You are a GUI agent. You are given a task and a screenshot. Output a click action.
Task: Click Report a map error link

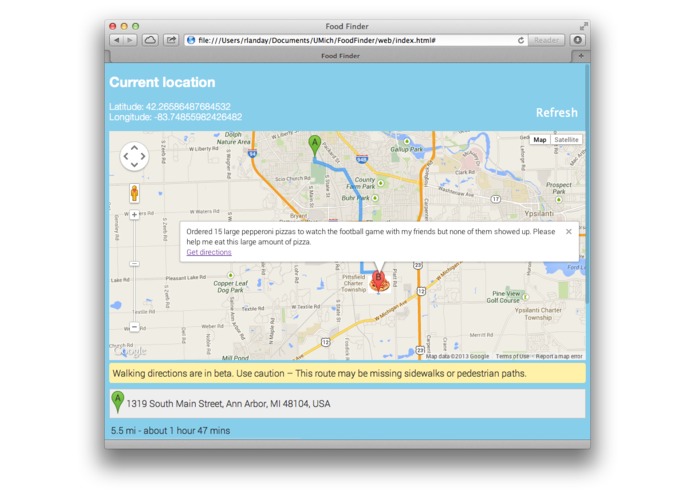click(x=559, y=356)
